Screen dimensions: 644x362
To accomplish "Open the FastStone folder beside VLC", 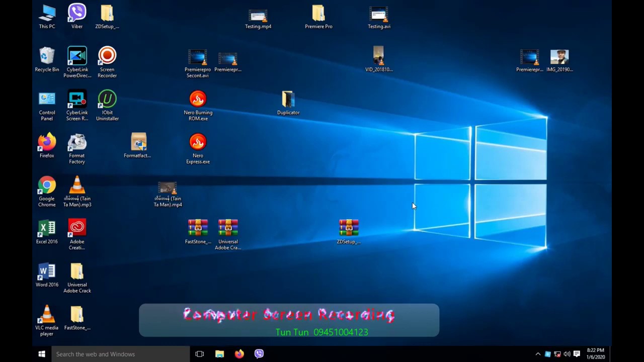I will tap(77, 318).
